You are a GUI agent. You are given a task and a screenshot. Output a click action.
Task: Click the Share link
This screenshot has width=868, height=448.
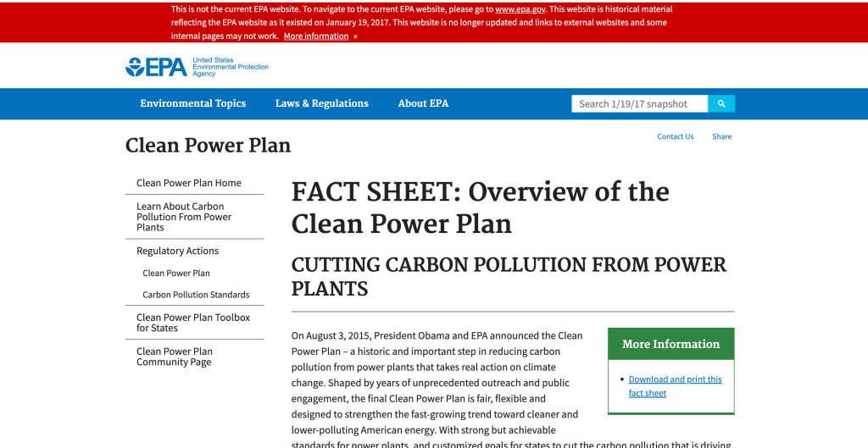pyautogui.click(x=721, y=136)
